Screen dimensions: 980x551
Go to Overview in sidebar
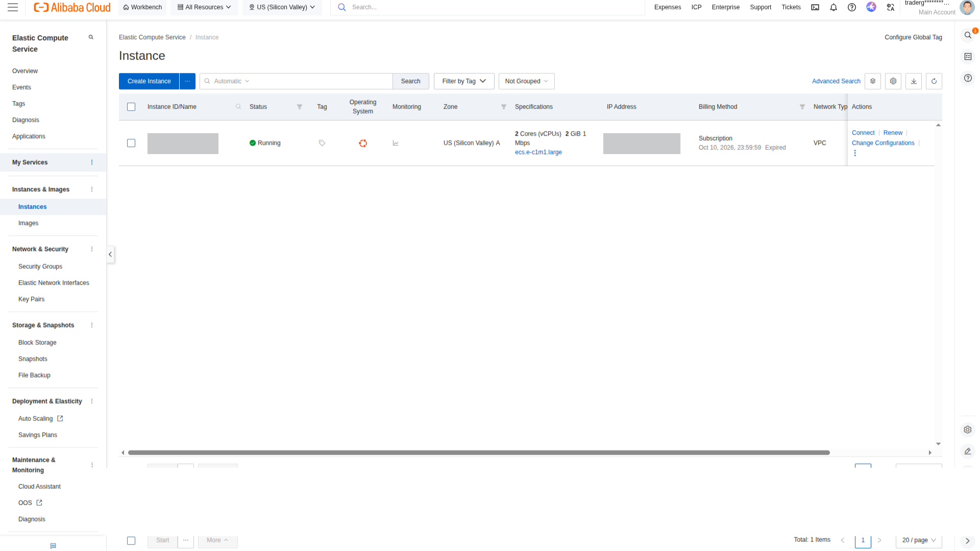pyautogui.click(x=25, y=71)
